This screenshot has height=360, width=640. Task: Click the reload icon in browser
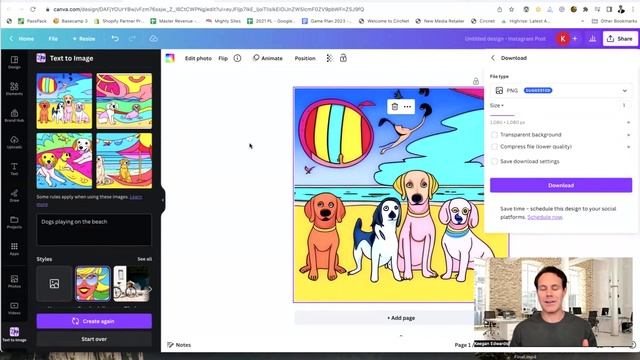click(33, 9)
